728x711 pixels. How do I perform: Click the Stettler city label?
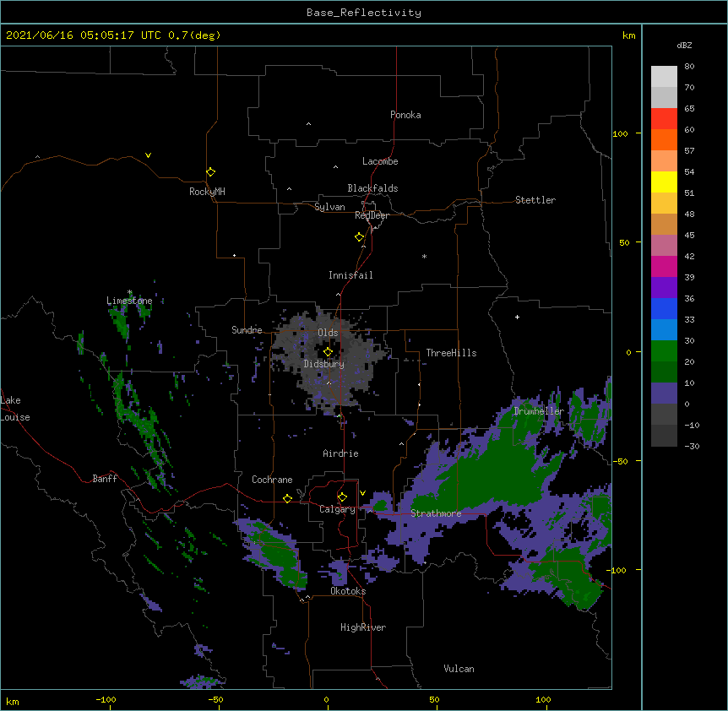(535, 200)
